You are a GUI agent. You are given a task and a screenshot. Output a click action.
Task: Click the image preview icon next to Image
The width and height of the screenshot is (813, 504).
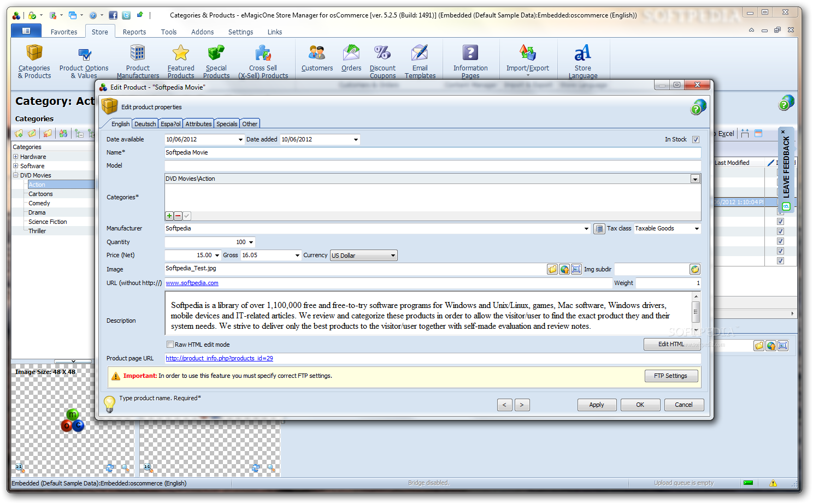[576, 269]
